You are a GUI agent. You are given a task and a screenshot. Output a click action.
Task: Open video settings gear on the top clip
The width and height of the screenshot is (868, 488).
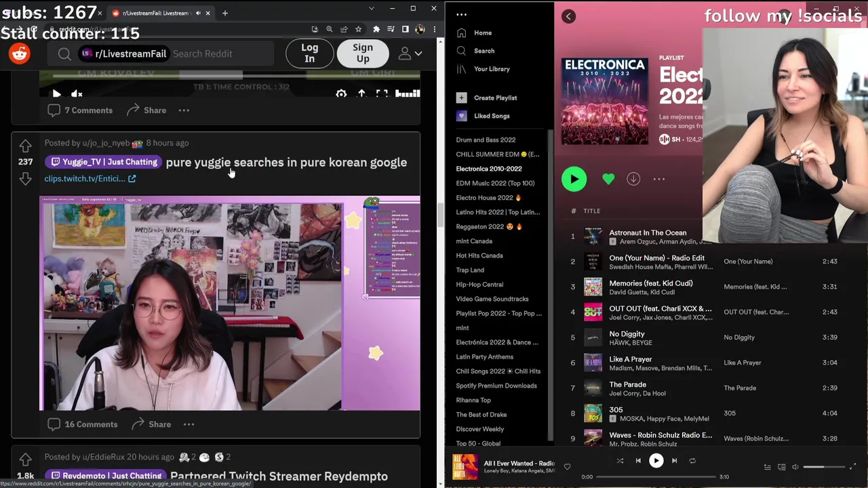[x=341, y=94]
